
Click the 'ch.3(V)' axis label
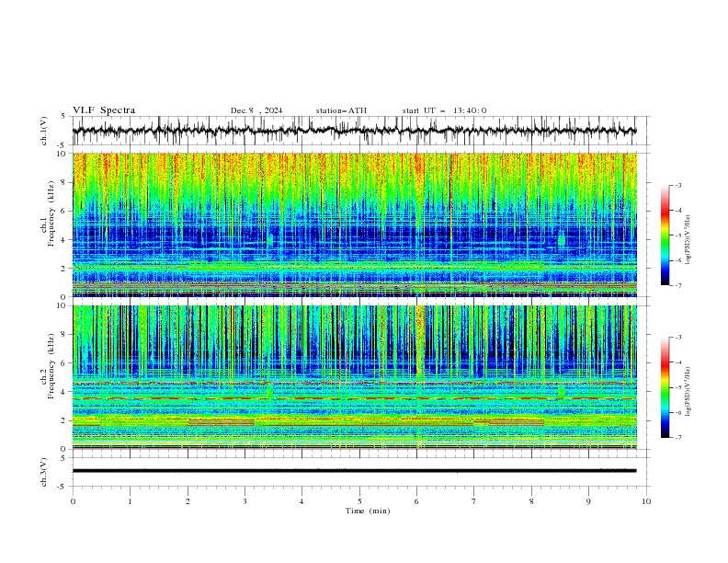[44, 472]
